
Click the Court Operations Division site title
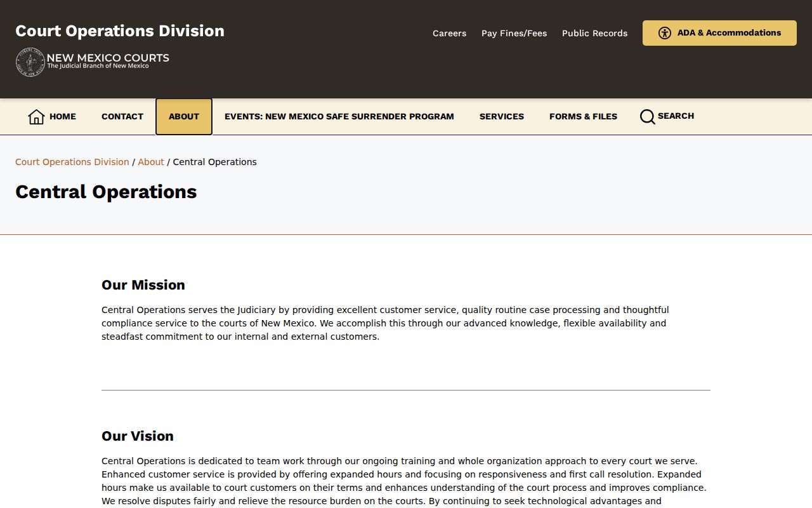click(120, 31)
